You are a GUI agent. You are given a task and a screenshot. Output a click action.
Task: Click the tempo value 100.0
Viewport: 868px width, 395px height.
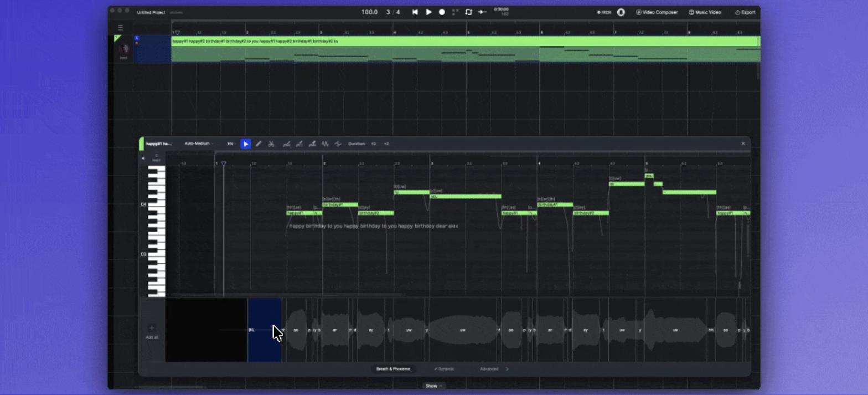click(369, 12)
